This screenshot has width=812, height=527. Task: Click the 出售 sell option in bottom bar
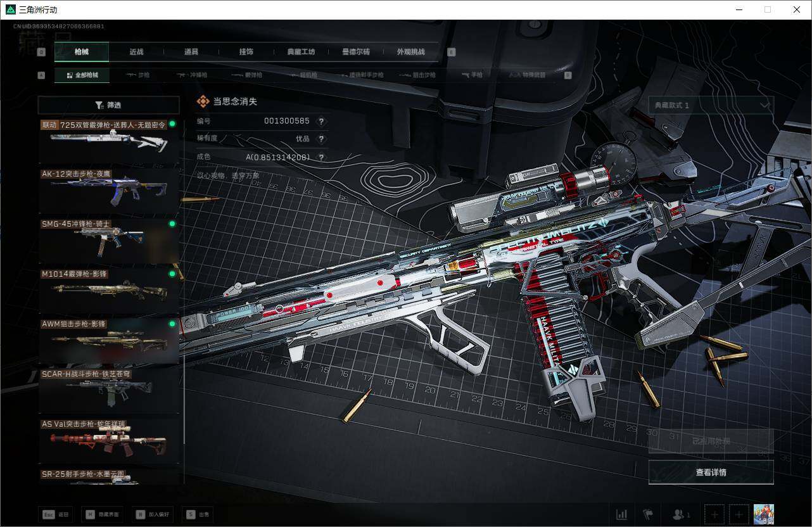click(197, 514)
